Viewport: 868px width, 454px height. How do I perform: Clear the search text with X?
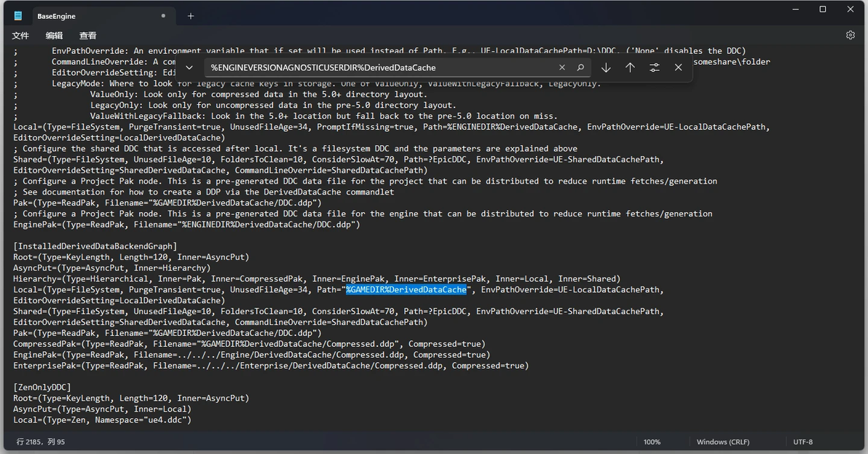(x=562, y=68)
